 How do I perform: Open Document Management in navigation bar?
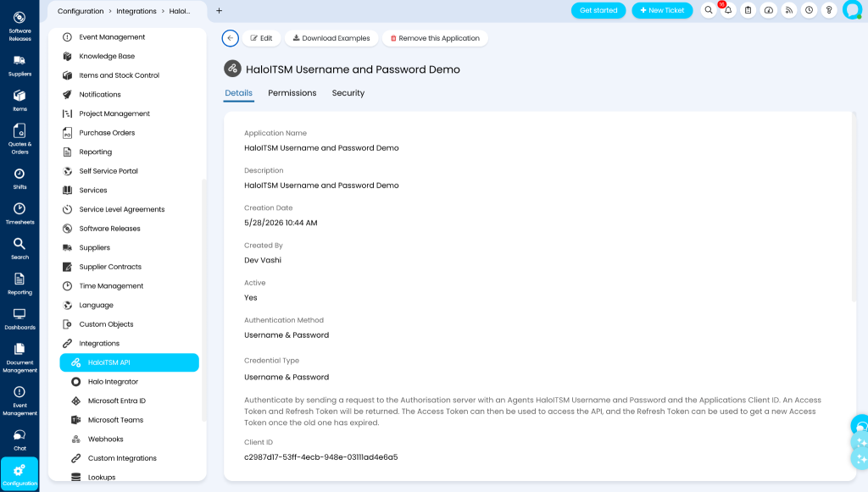pyautogui.click(x=19, y=357)
